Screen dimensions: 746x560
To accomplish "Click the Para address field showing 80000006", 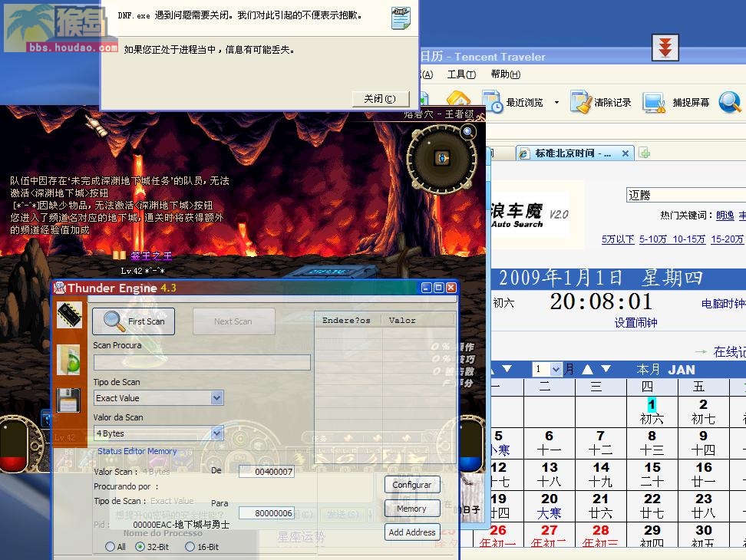I will [x=266, y=513].
